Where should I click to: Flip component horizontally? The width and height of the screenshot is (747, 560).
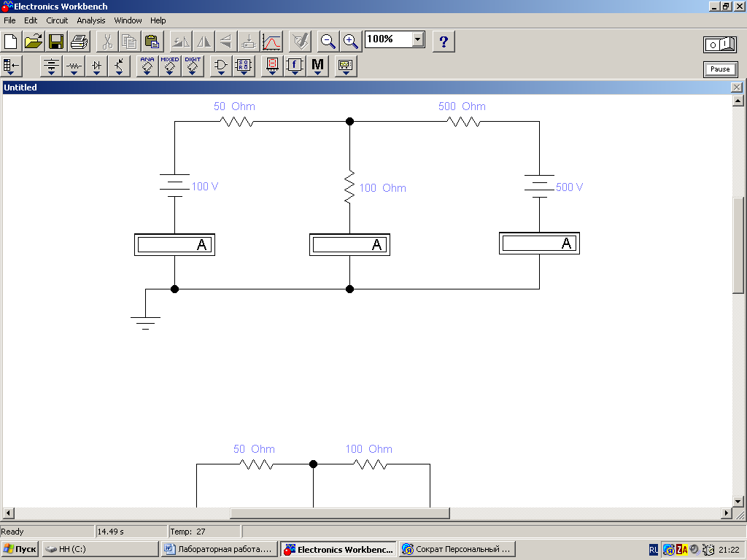[204, 42]
